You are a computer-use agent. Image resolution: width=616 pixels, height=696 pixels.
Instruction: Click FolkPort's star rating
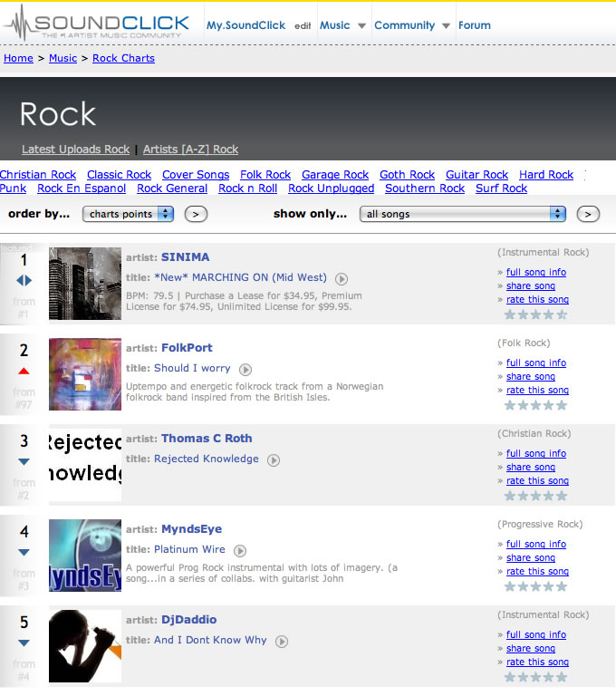tap(536, 405)
